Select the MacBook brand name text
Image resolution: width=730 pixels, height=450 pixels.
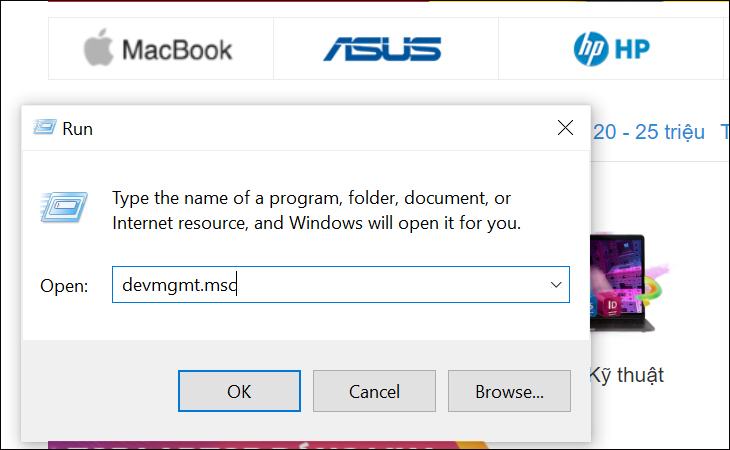coord(177,50)
